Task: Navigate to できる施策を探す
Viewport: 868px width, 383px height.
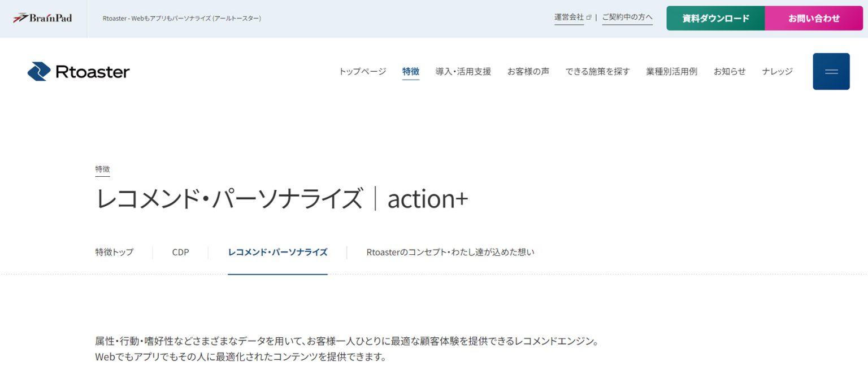Action: tap(597, 71)
